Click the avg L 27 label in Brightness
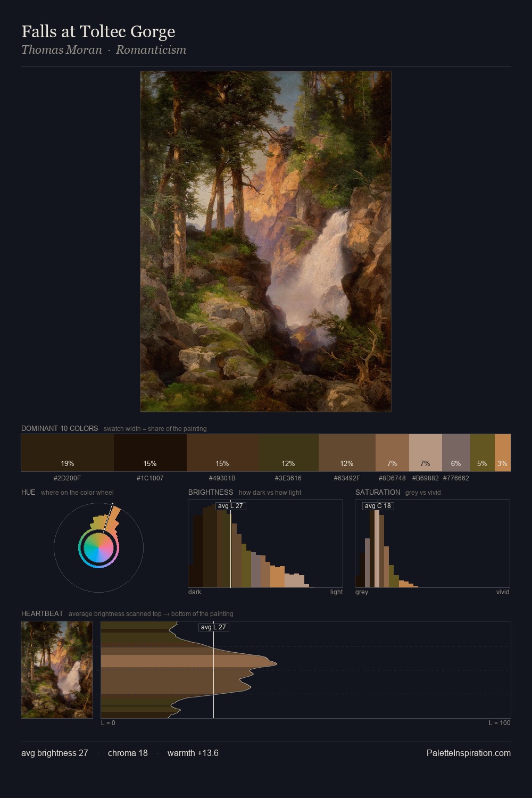 [231, 506]
